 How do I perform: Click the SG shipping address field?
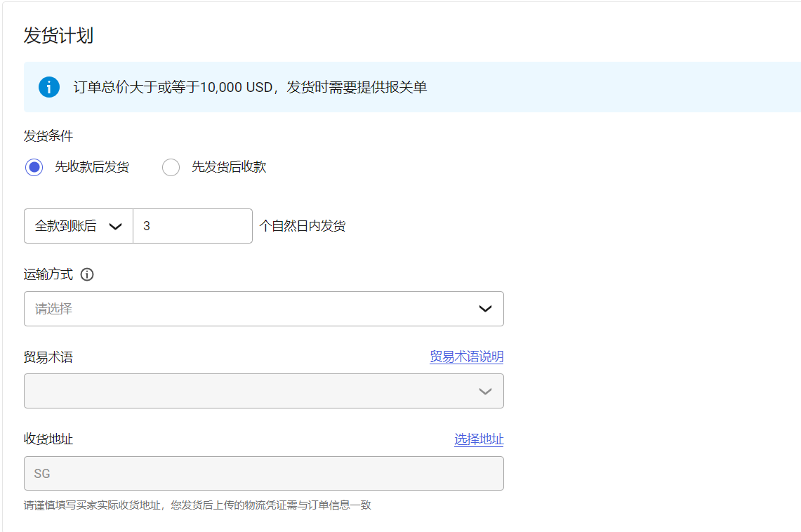click(x=263, y=473)
